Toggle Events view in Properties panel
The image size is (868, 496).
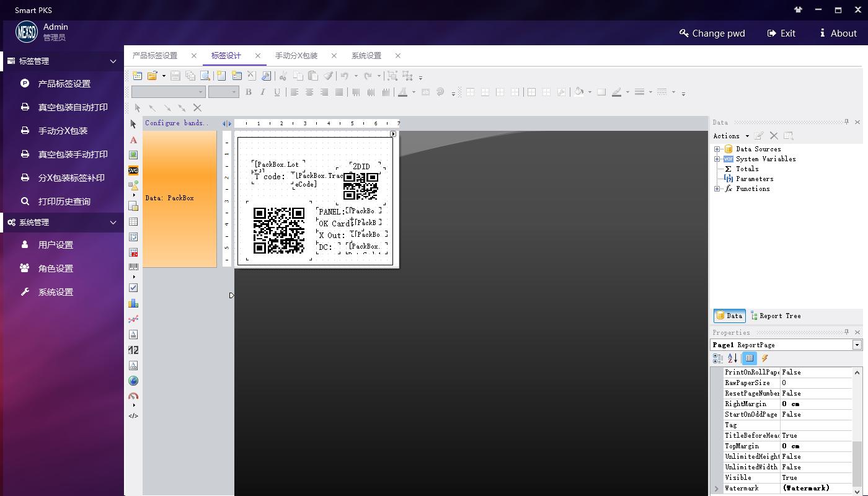(x=764, y=358)
